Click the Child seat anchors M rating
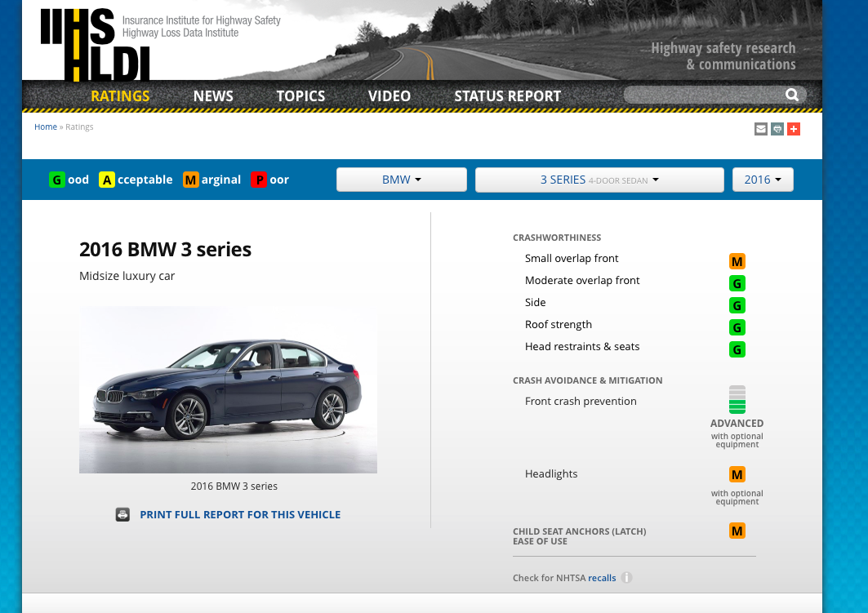The image size is (868, 613). pyautogui.click(x=737, y=531)
